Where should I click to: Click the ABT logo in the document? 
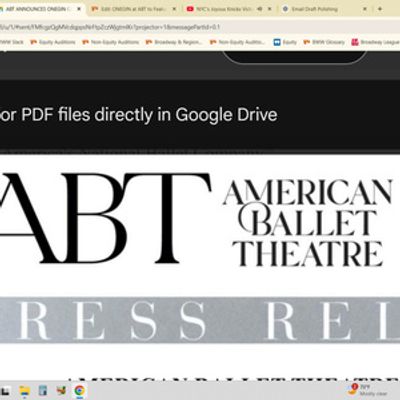[105, 217]
